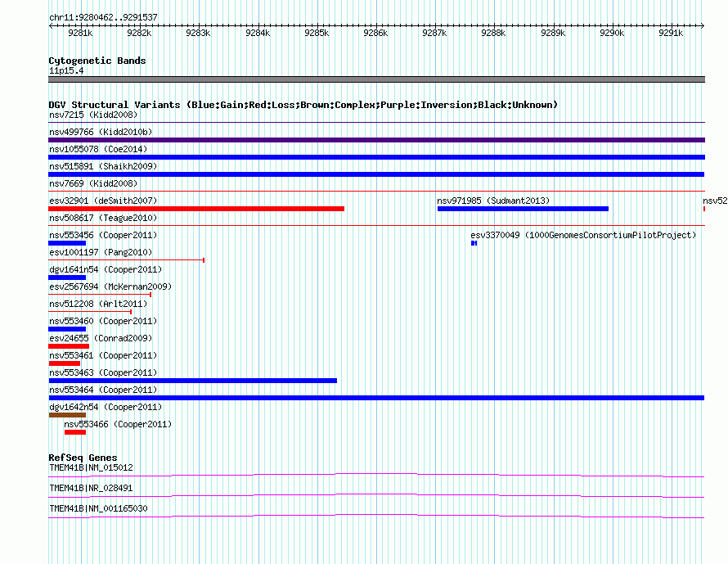The image size is (728, 564).
Task: Click the 9287k ruler tick label
Action: pos(434,33)
